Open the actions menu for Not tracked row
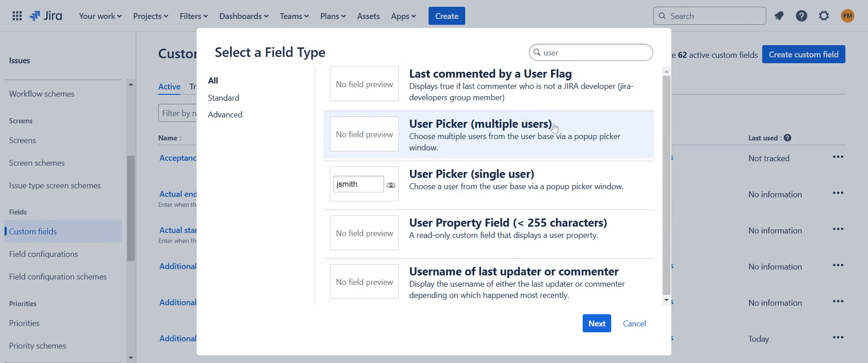 pos(838,157)
